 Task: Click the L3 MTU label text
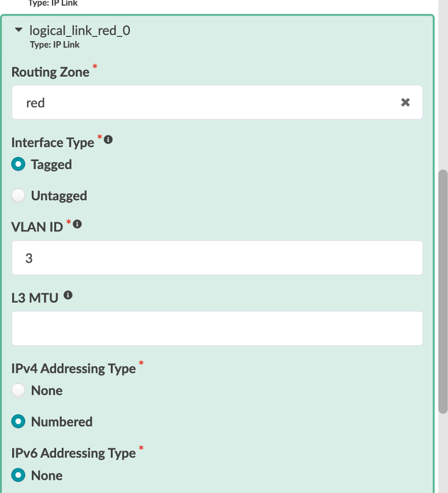pos(35,298)
